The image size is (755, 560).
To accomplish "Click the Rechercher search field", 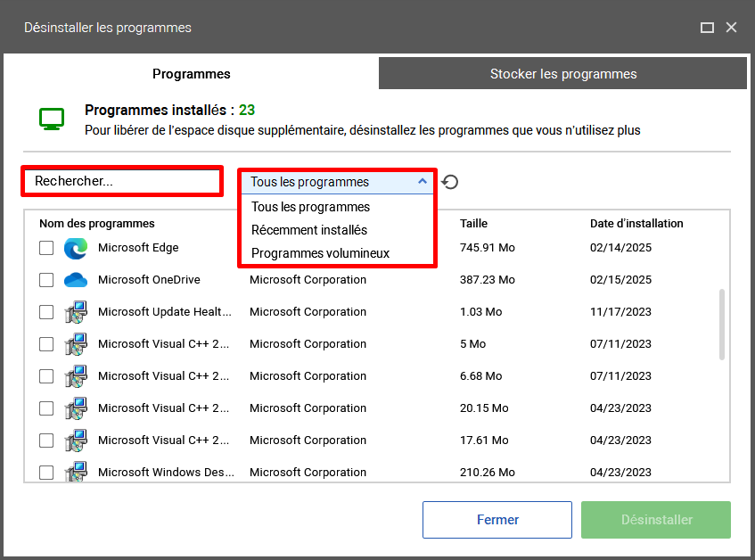I will coord(122,181).
